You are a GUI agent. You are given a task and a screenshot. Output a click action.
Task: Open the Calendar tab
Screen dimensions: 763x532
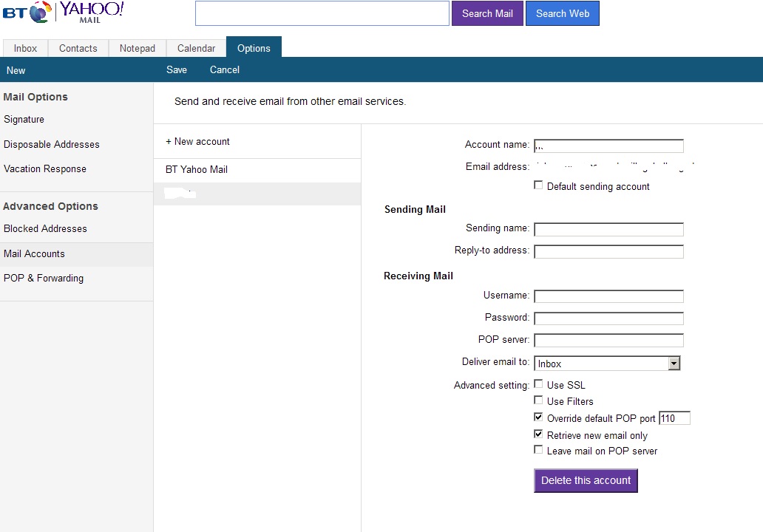[x=196, y=49]
